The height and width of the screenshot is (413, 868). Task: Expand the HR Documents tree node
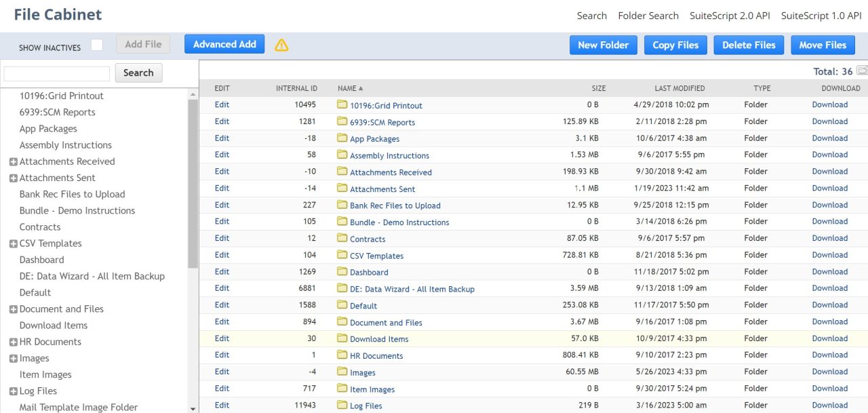pos(13,342)
